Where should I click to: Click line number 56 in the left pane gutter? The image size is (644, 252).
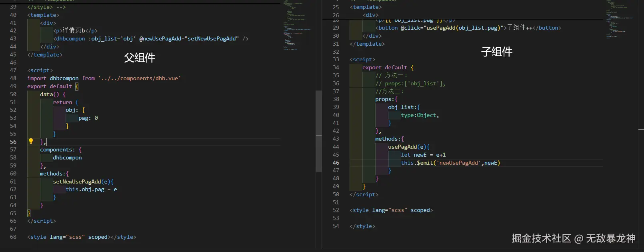click(x=13, y=142)
